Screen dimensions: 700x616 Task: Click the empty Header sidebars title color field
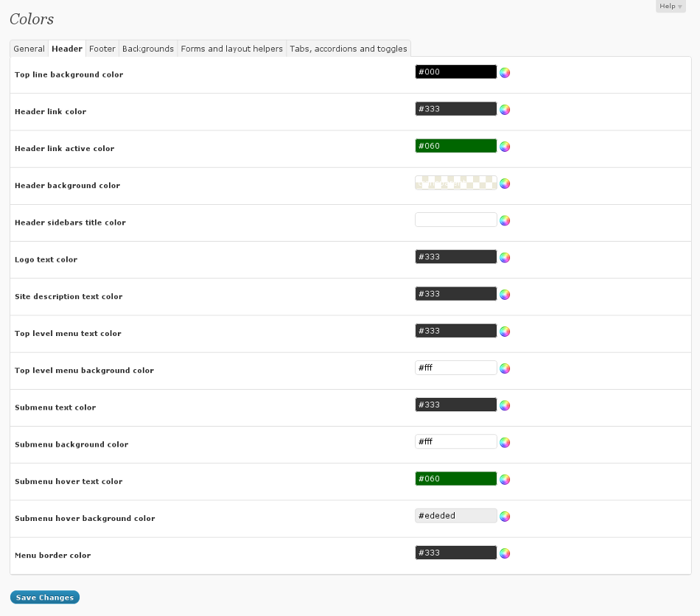456,220
